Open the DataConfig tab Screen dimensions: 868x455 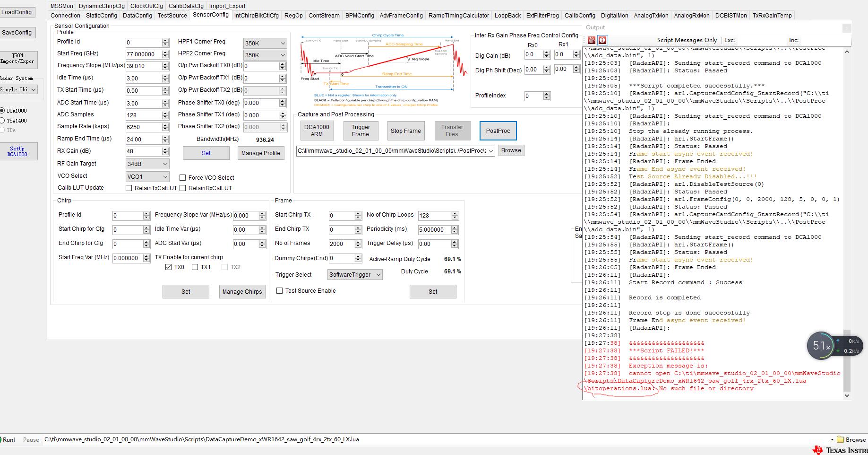point(138,16)
